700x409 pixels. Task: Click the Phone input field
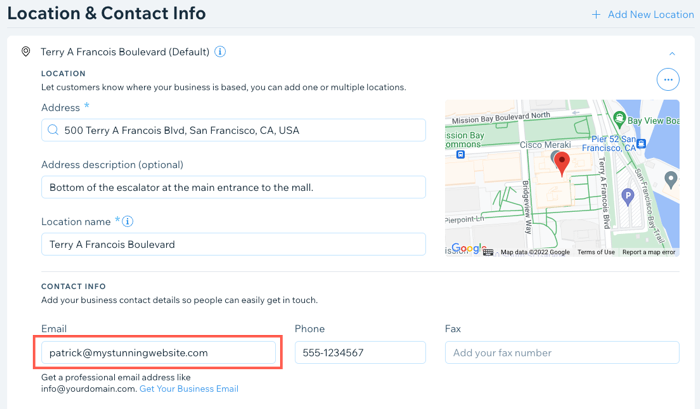360,353
